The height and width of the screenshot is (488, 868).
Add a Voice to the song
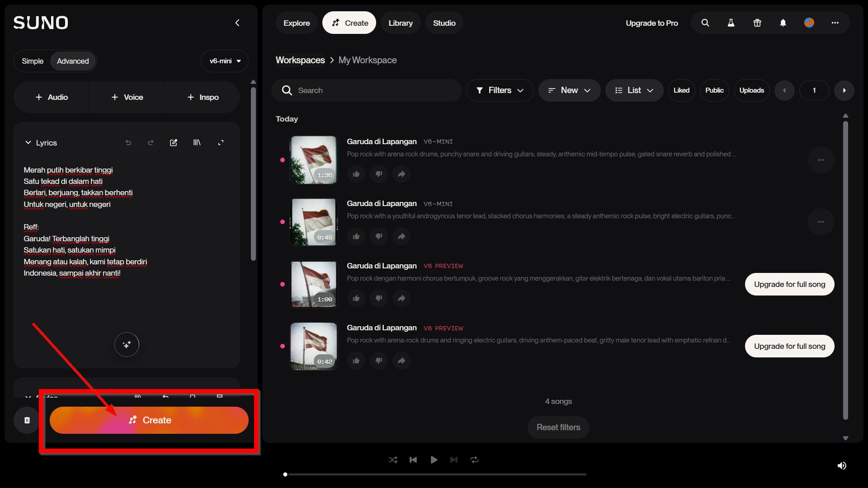[x=127, y=97]
